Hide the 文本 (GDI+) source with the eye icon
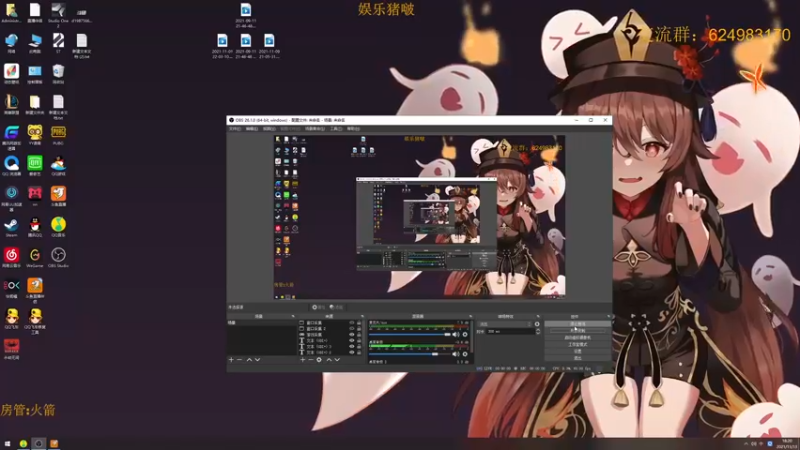This screenshot has width=800, height=450. pyautogui.click(x=352, y=340)
